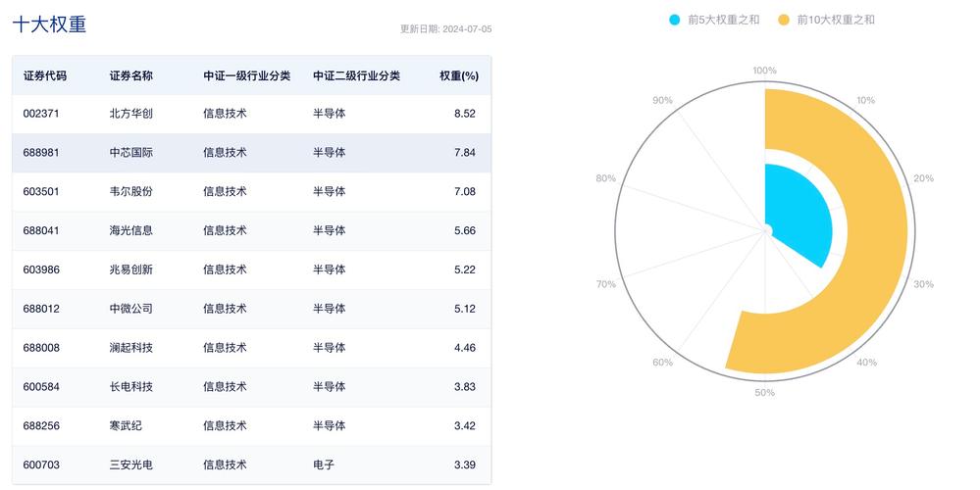The width and height of the screenshot is (980, 490).
Task: Click weight value 5.22
Action: (x=465, y=269)
